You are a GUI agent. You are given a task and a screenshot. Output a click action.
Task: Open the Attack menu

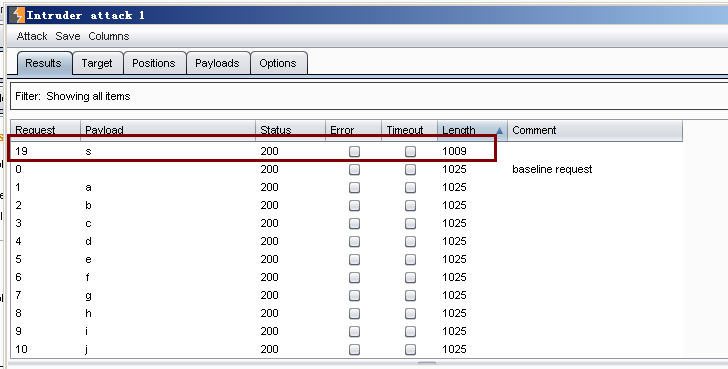click(x=32, y=36)
